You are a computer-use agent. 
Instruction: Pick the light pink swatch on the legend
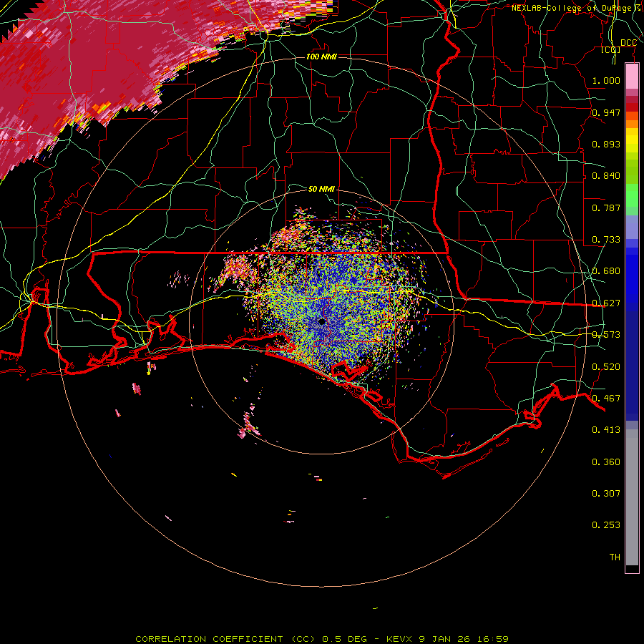pyautogui.click(x=632, y=76)
